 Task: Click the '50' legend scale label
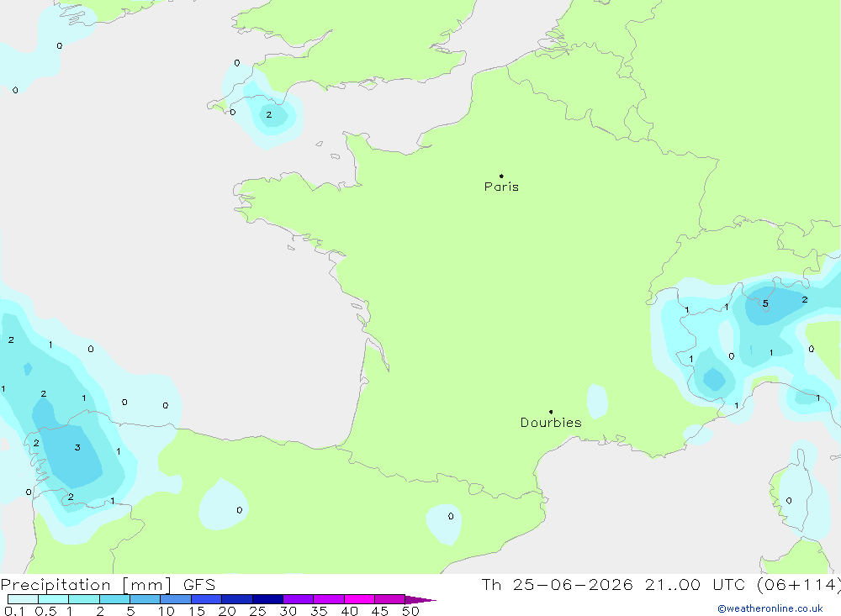point(411,611)
